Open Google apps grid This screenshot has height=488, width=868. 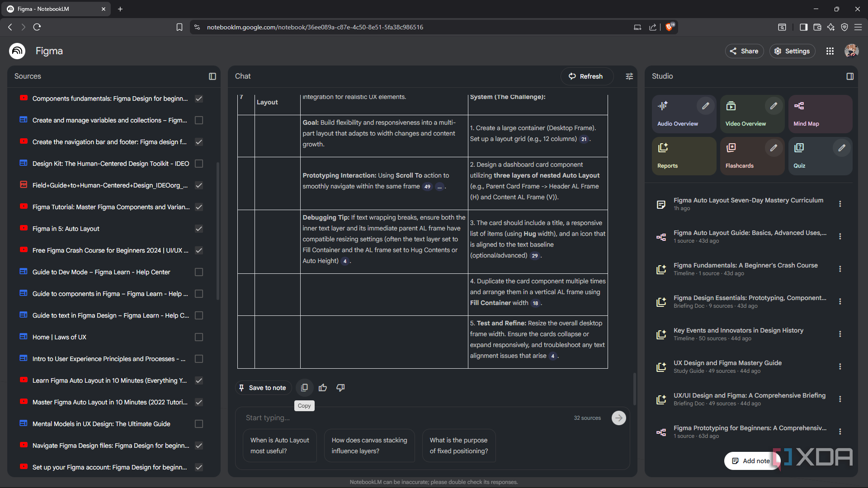point(830,51)
